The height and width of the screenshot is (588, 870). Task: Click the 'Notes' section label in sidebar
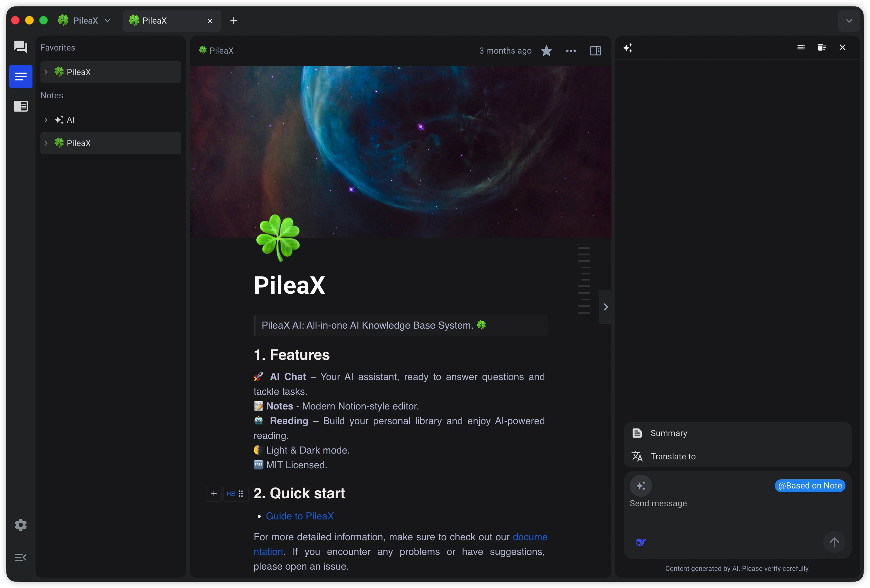tap(52, 96)
